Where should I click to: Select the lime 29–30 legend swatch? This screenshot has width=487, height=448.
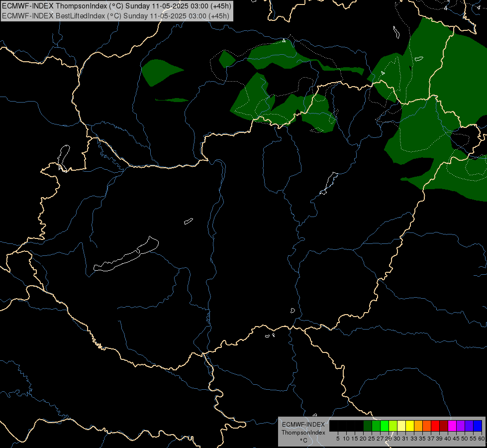(393, 426)
